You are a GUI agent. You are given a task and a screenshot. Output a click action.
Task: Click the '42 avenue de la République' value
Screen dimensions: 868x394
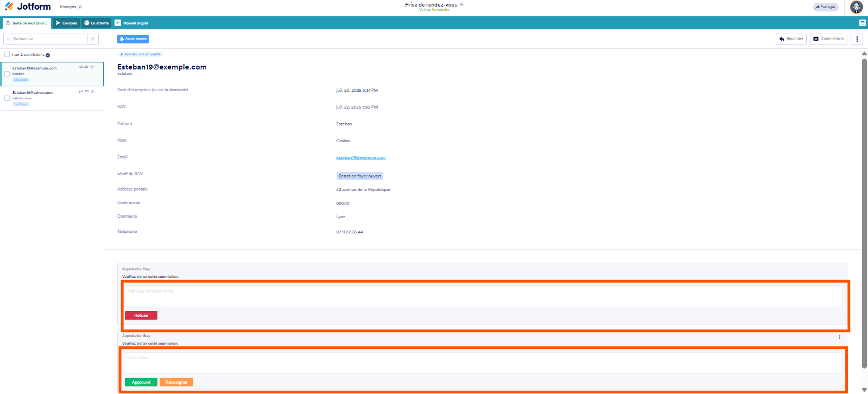tap(363, 190)
